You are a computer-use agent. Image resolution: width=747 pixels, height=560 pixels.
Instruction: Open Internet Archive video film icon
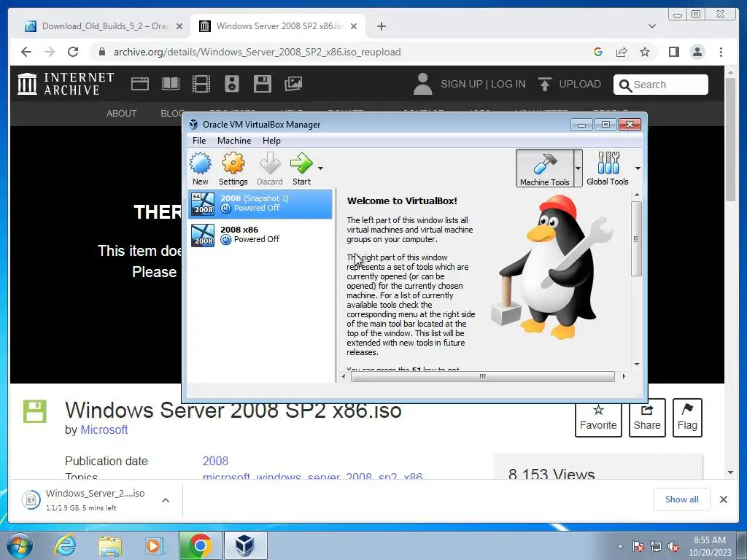click(x=201, y=84)
